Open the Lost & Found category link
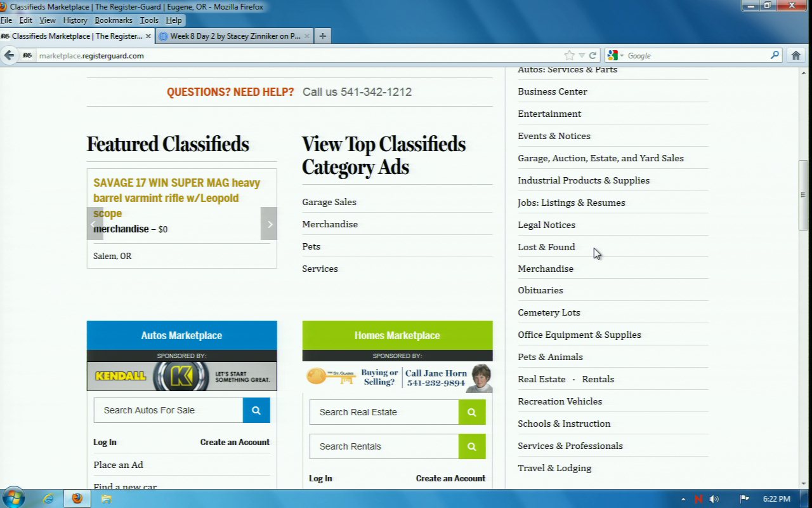The image size is (812, 508). [546, 247]
